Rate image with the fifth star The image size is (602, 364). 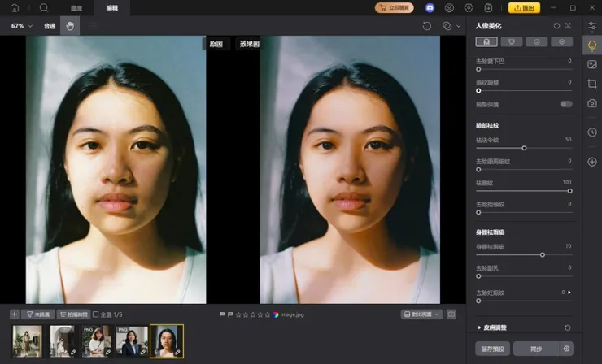[x=268, y=314]
